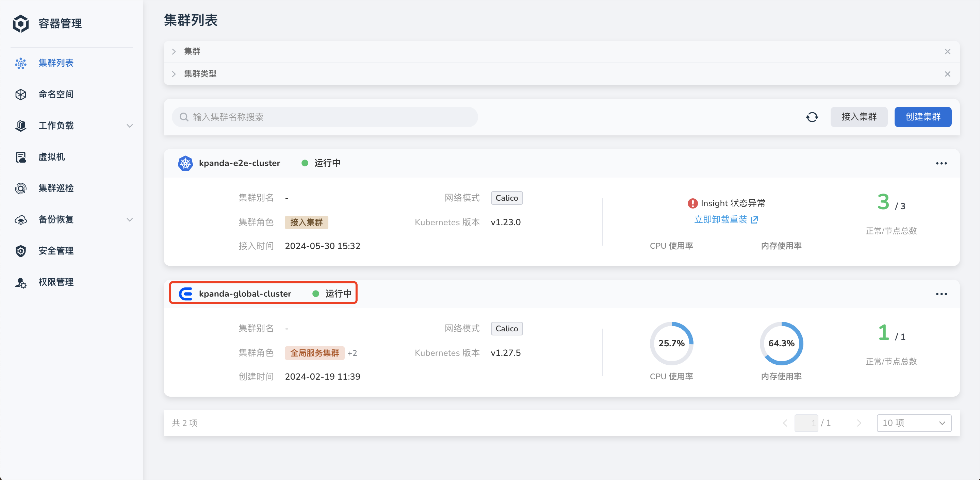Click the 接入集群 button
Image resolution: width=980 pixels, height=480 pixels.
tap(859, 117)
